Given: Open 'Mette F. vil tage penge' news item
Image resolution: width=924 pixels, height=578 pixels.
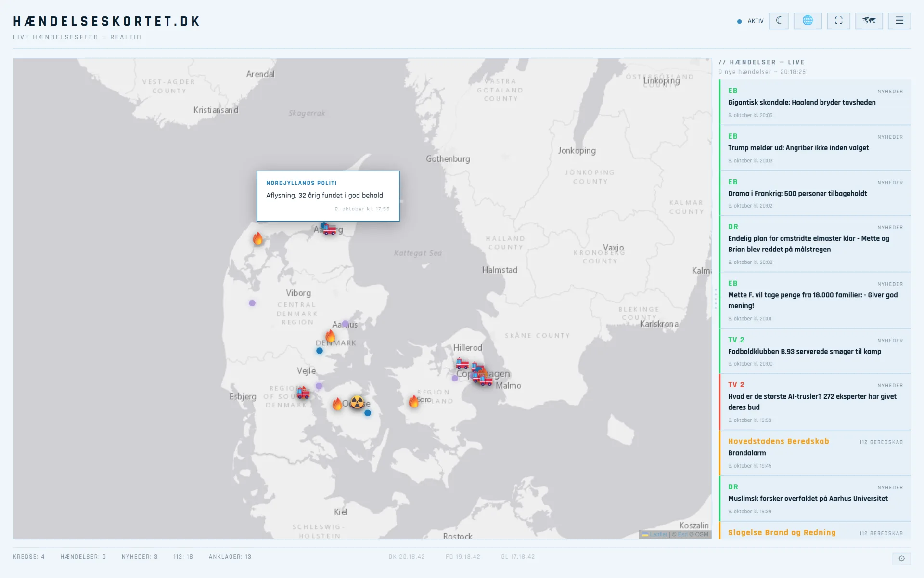Looking at the screenshot, I should [x=815, y=300].
